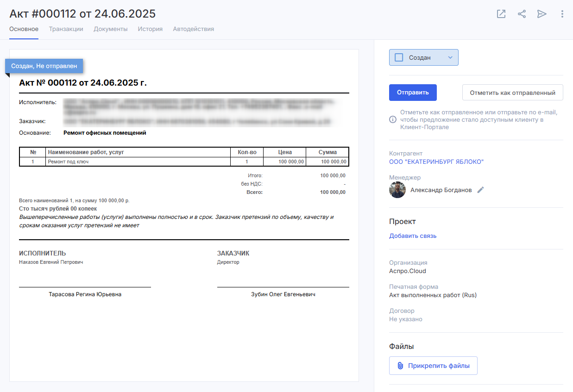Click Добавить связь under Проект

point(413,236)
